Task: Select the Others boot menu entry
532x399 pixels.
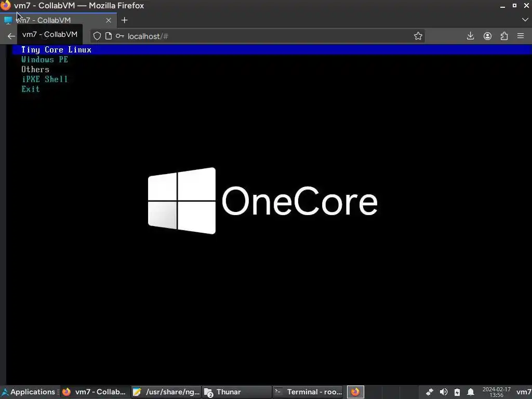Action: tap(35, 70)
